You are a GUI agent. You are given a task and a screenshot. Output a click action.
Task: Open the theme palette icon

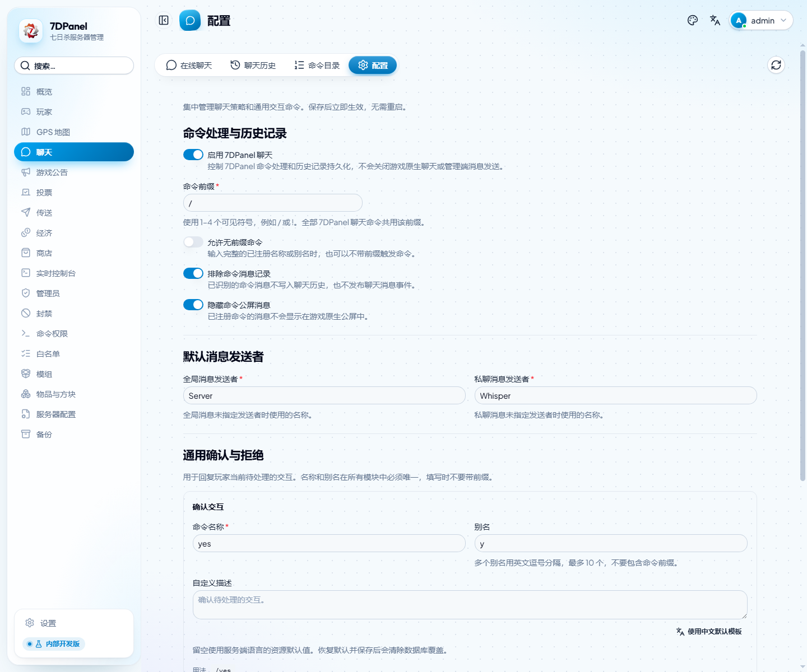point(693,21)
